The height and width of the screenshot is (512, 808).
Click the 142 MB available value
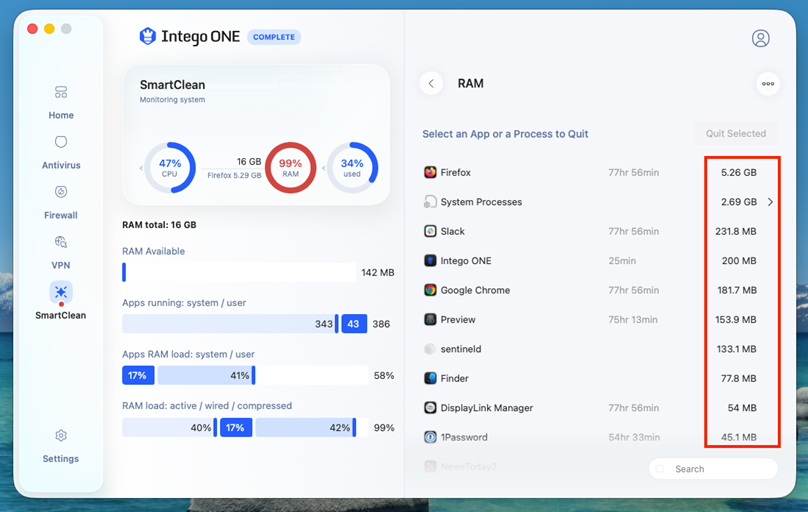point(378,272)
